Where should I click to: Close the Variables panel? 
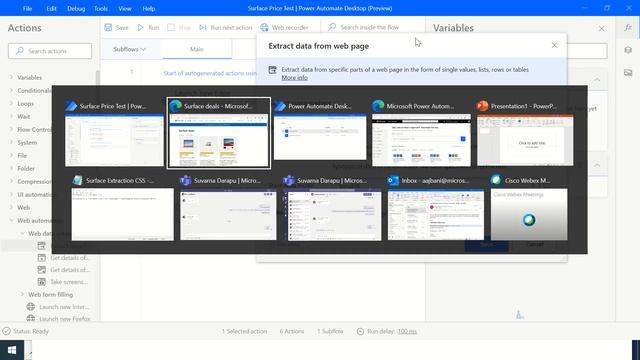(602, 28)
